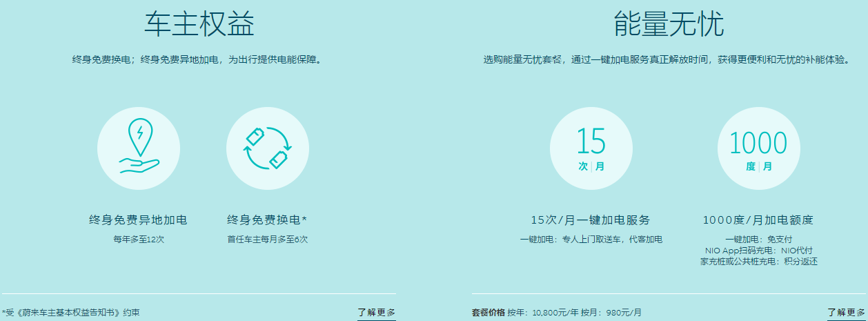Click the 能量无忧 subtitle about 选购能量无忧套餐
This screenshot has width=868, height=321.
tap(669, 60)
